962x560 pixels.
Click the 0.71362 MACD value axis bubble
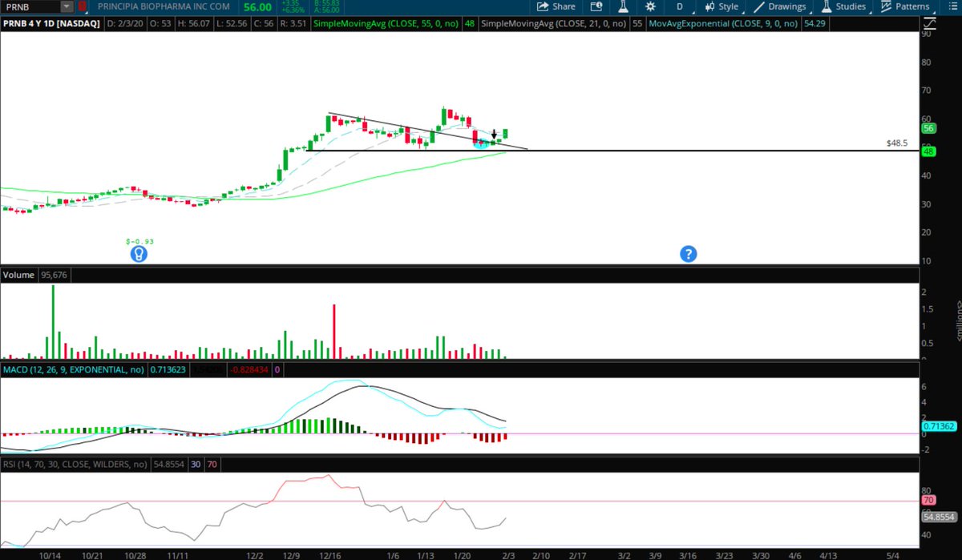point(939,428)
